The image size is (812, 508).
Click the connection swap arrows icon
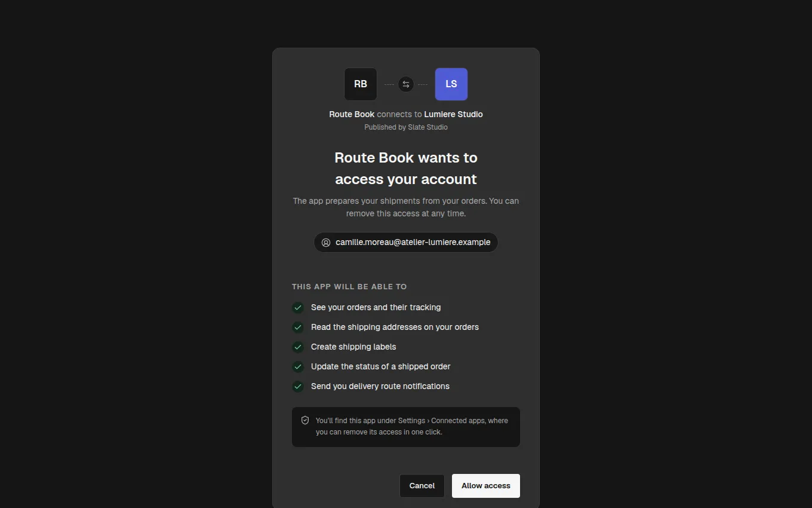coord(406,84)
